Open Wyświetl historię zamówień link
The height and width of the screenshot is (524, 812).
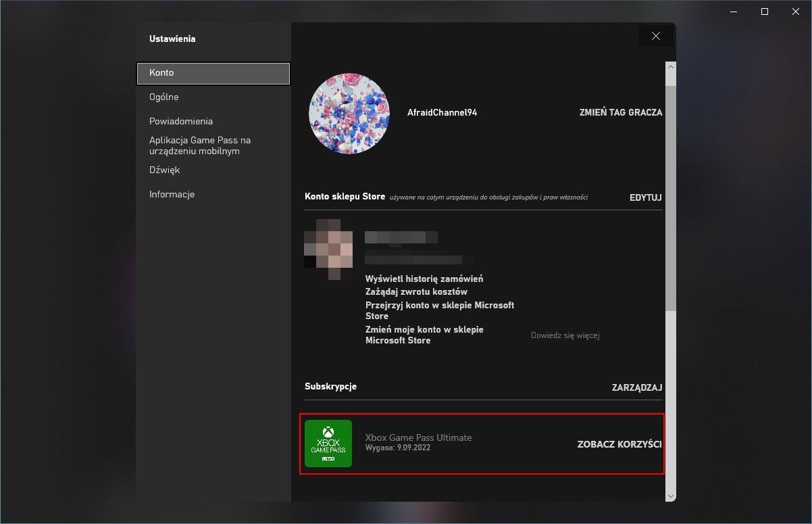pyautogui.click(x=424, y=279)
